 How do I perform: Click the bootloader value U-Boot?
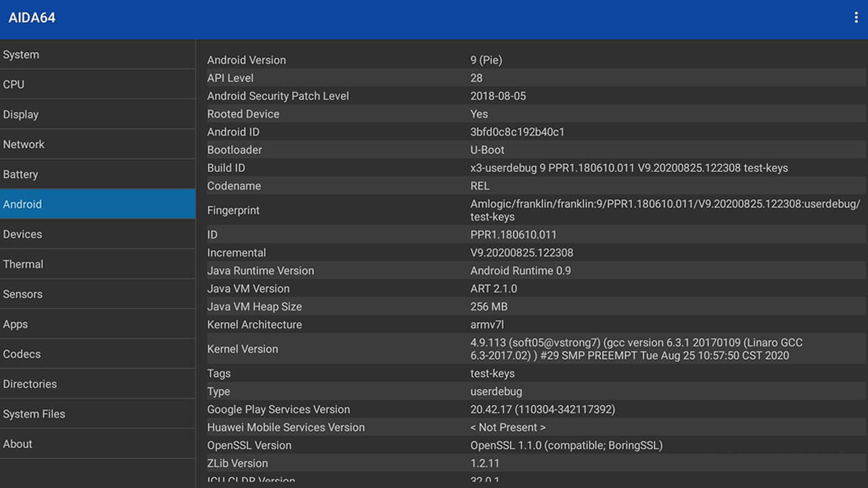pyautogui.click(x=487, y=150)
